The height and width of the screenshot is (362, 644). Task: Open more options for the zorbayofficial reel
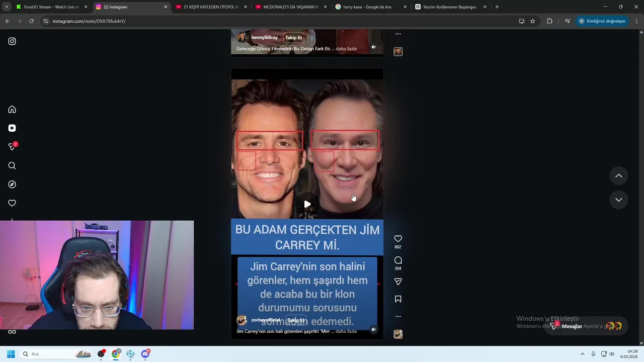point(398,316)
